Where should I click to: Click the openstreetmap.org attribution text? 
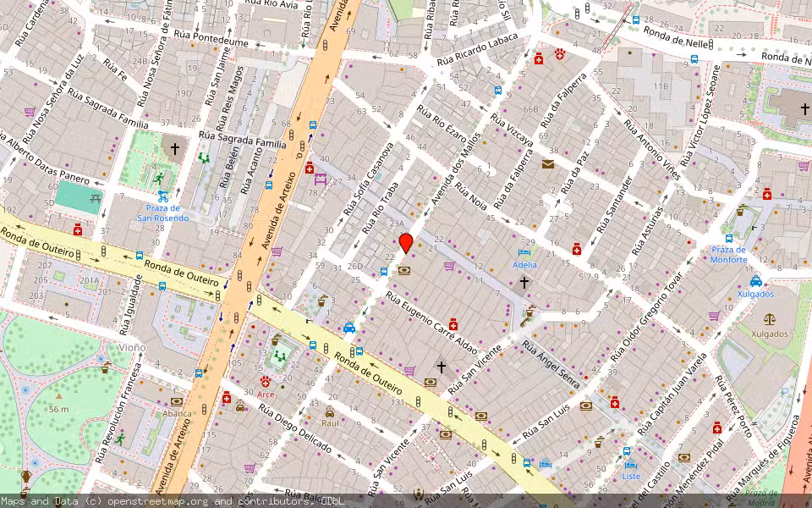(x=157, y=501)
